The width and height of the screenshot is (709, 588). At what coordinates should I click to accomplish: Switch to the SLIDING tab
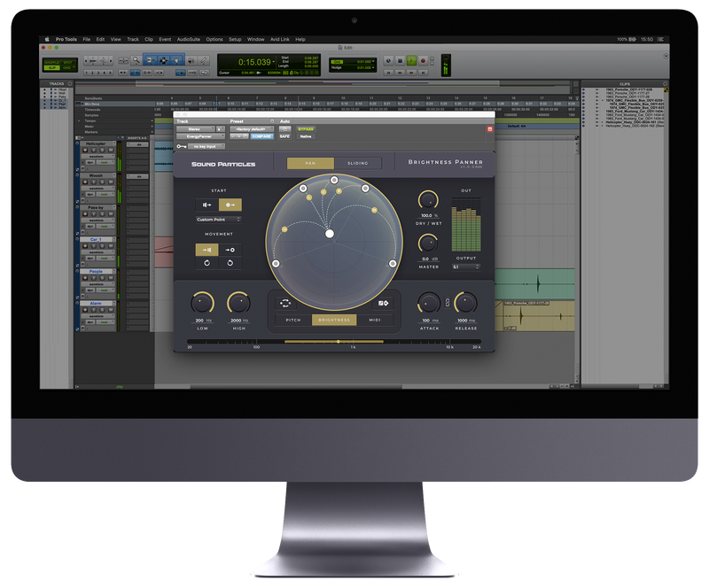[358, 163]
